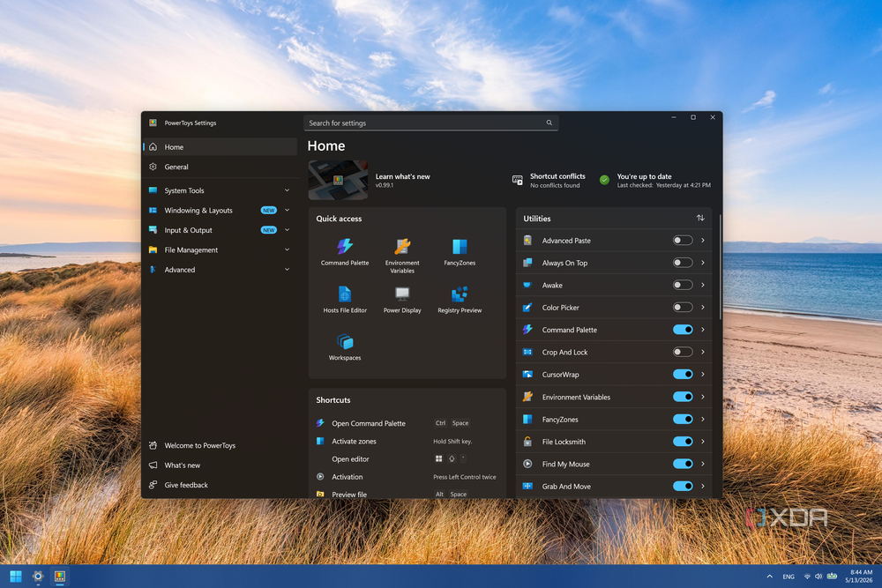Enable Crop And Lock
This screenshot has height=588, width=882.
click(683, 352)
